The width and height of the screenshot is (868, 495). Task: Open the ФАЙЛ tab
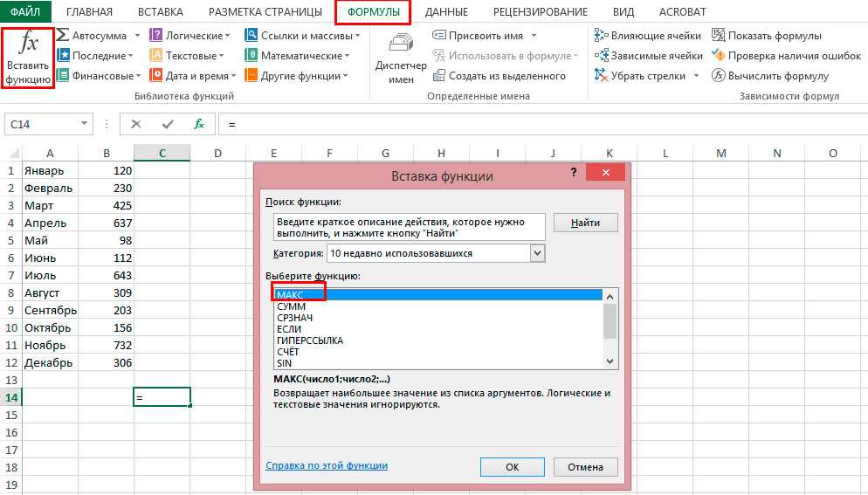pos(25,12)
